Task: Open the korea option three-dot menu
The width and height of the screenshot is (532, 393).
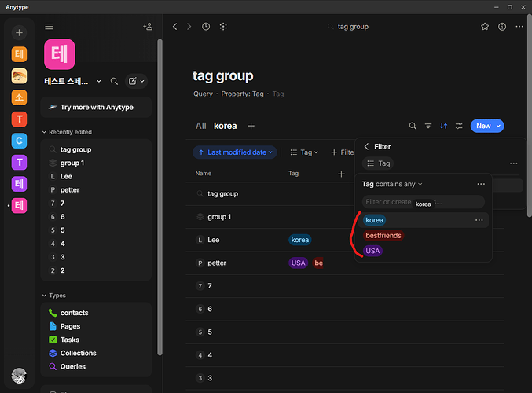Action: point(479,220)
